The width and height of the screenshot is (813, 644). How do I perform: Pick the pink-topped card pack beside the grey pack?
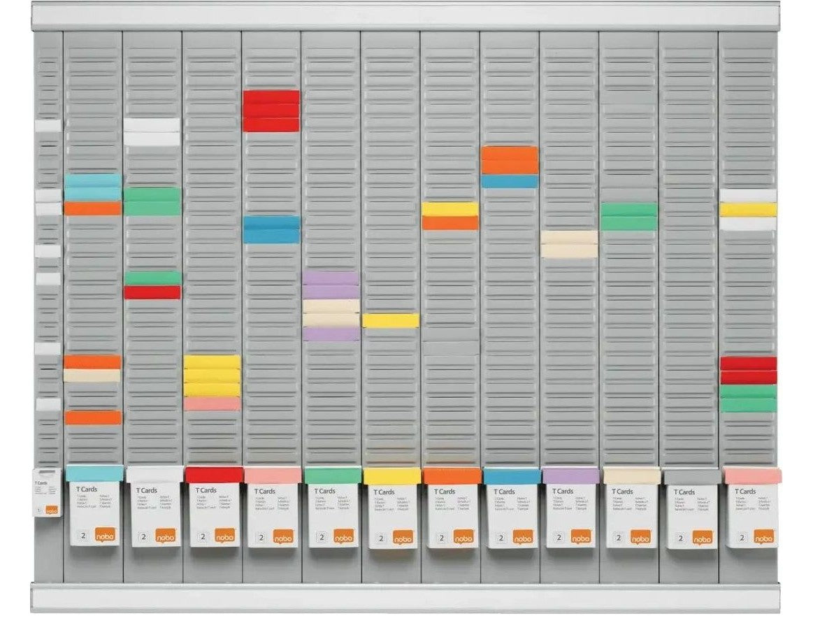click(x=752, y=508)
